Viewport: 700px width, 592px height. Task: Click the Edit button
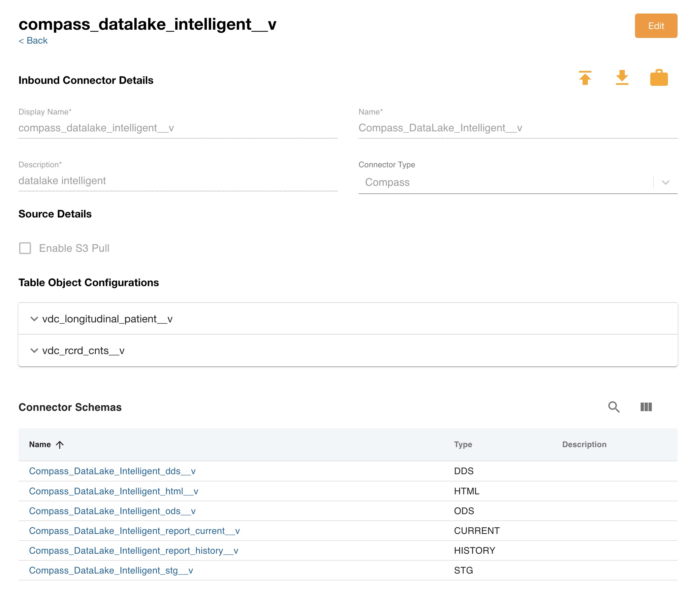[x=656, y=26]
